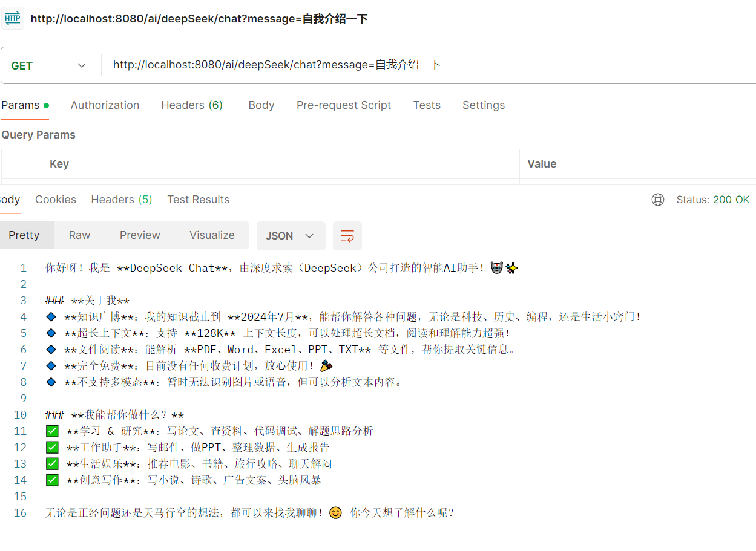Select the response Body tab

point(10,200)
